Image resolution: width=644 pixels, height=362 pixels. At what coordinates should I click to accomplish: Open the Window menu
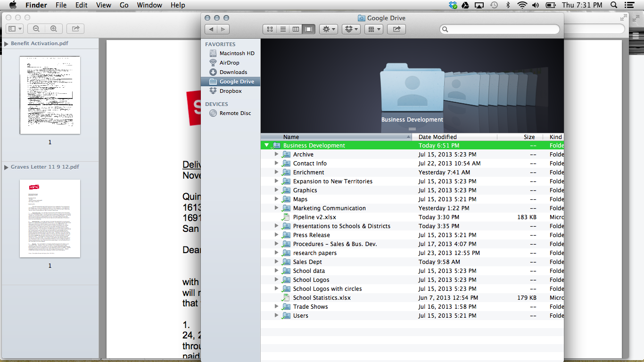[x=149, y=5]
